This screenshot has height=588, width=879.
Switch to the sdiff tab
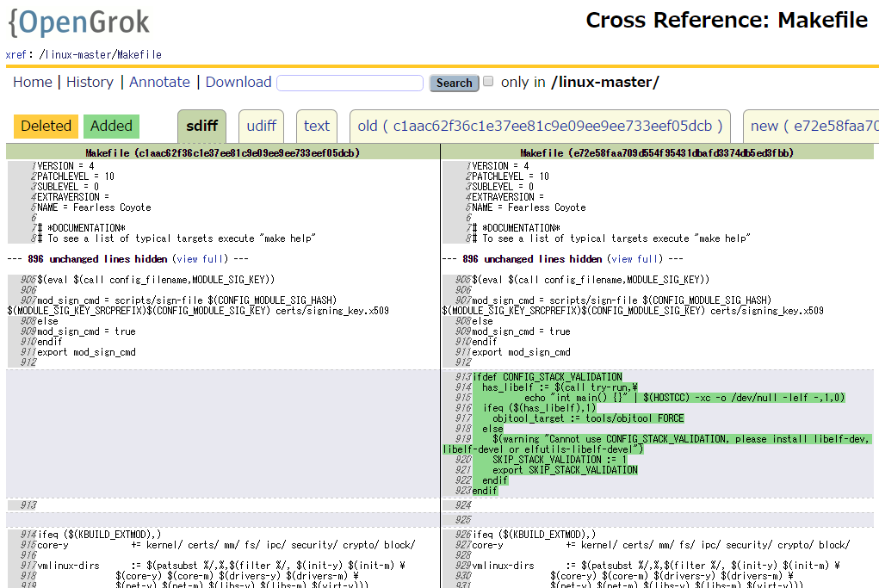[x=202, y=126]
